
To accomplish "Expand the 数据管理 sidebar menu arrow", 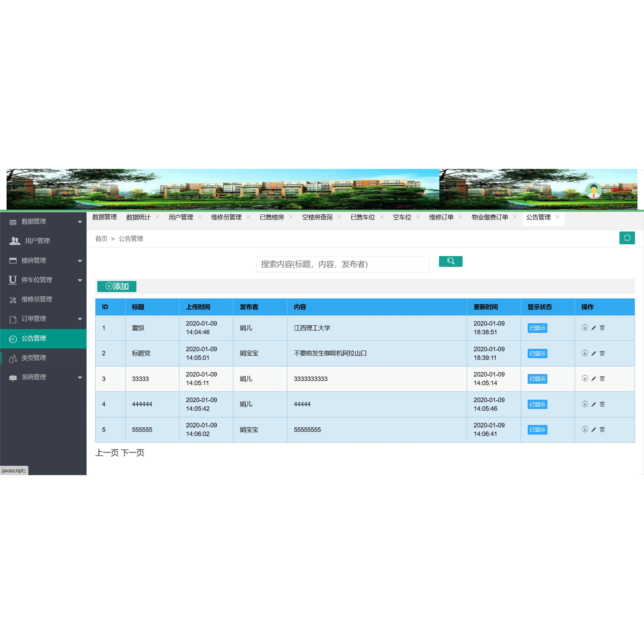I will click(x=80, y=222).
